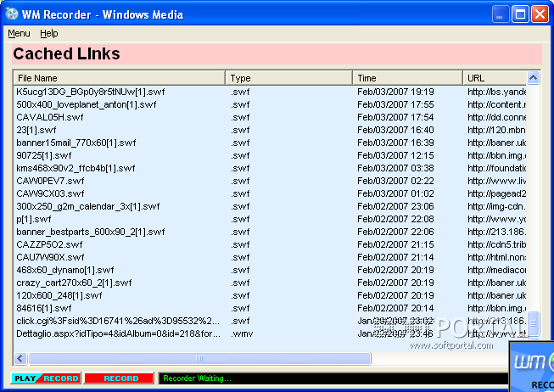
Task: Click time Feb/02/2007 23:06
Action: pos(395,206)
